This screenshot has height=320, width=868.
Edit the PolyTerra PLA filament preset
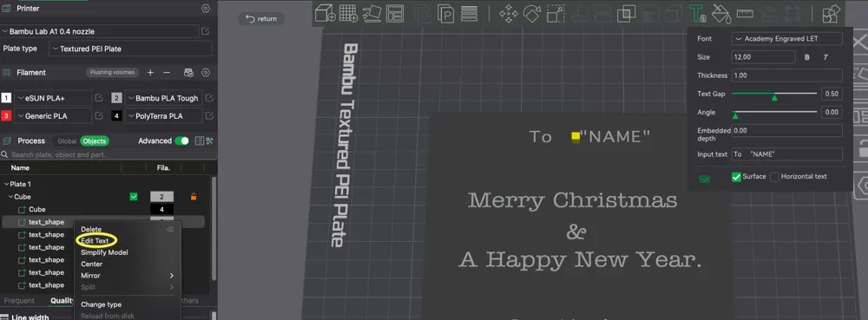pyautogui.click(x=209, y=116)
